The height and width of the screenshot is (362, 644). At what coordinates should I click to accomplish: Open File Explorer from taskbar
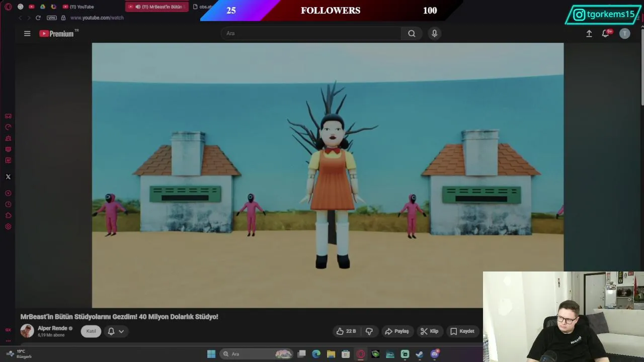[331, 354]
